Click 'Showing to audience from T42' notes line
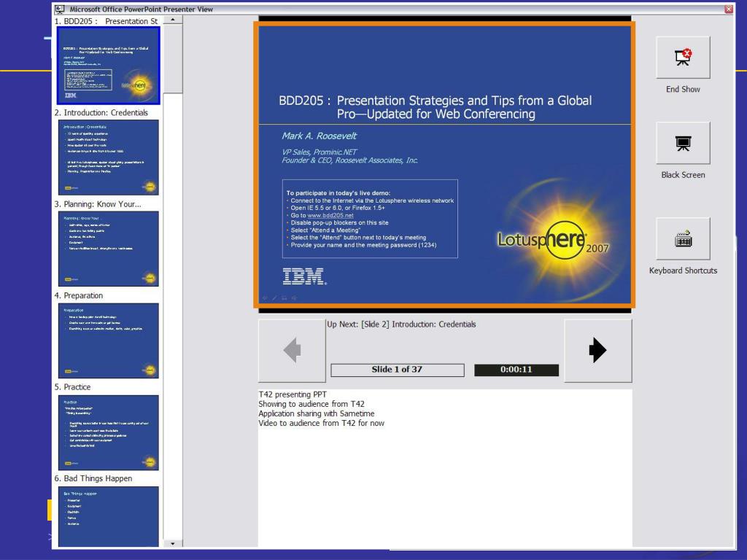Viewport: 747px width, 560px height. [x=311, y=404]
